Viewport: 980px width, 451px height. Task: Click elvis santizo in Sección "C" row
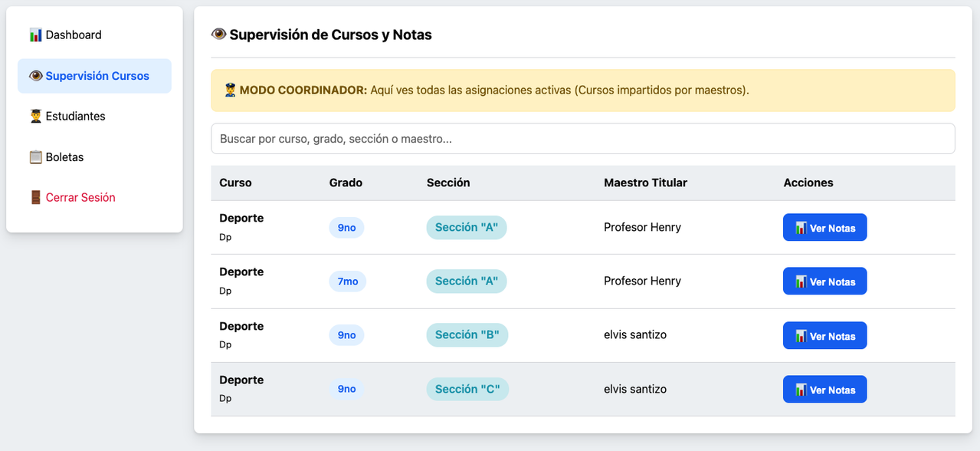click(x=635, y=389)
